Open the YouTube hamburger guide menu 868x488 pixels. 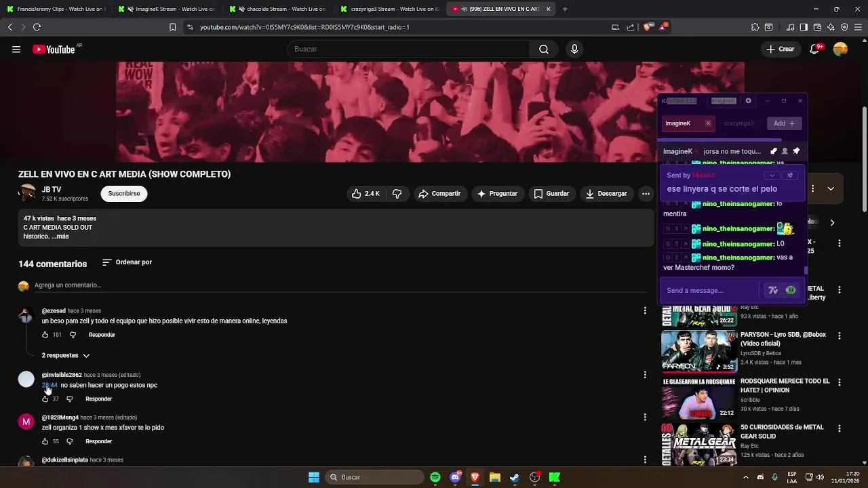16,49
